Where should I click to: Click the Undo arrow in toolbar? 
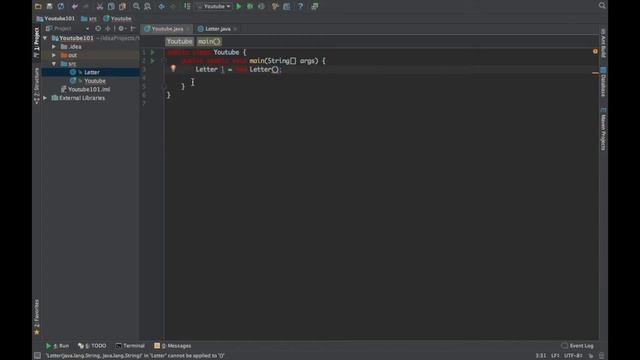click(75, 6)
